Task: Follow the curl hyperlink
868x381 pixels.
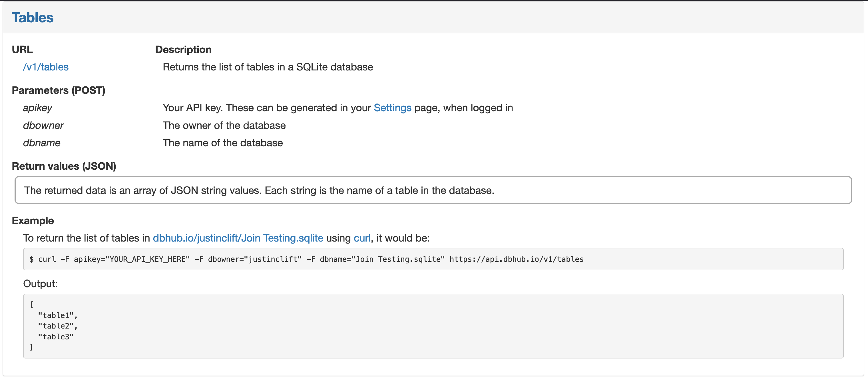Action: (x=362, y=238)
